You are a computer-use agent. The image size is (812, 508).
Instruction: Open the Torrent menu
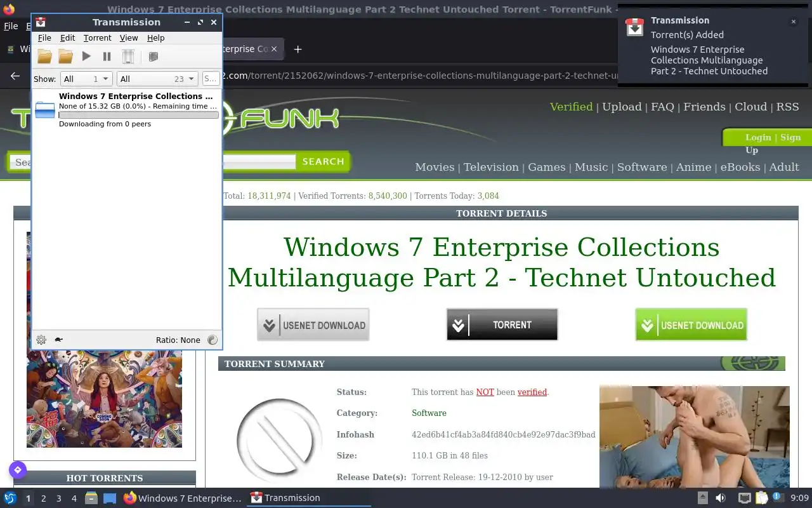click(x=97, y=38)
